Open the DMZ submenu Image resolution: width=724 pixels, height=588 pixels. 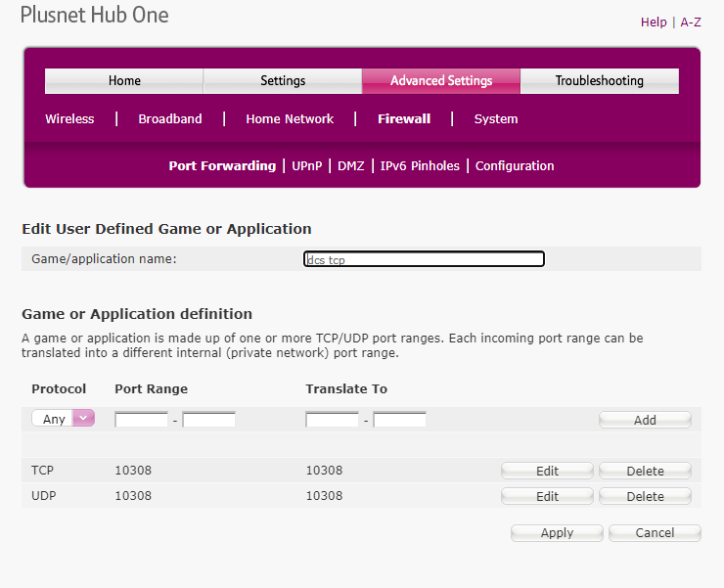click(351, 165)
